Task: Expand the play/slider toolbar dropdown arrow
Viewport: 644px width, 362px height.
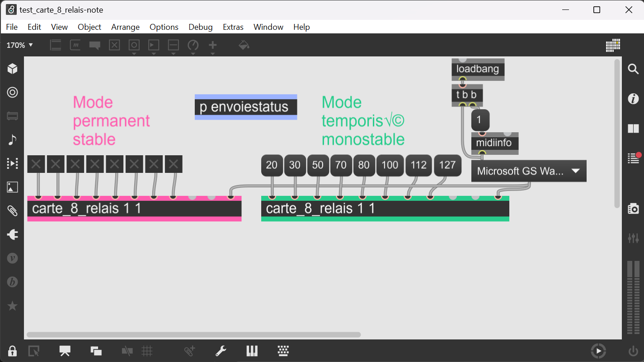Action: pyautogui.click(x=154, y=54)
